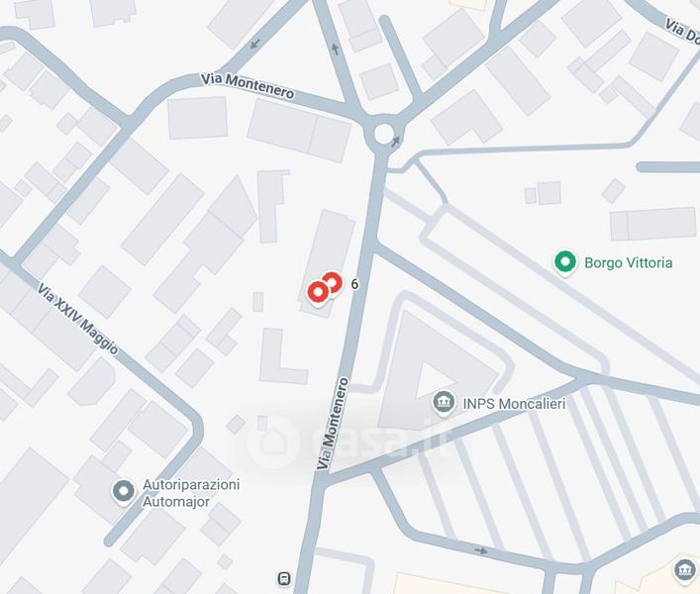Viewport: 700px width, 594px height.
Task: Click the L-shaped building footprint
Action: pyautogui.click(x=283, y=356)
